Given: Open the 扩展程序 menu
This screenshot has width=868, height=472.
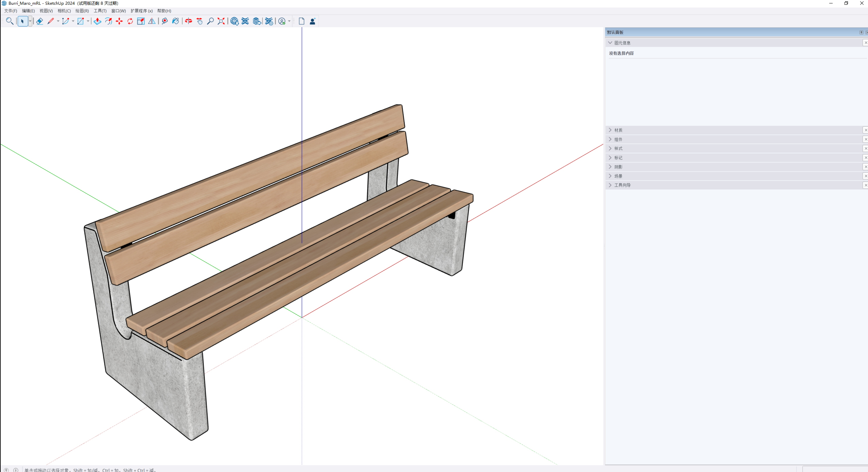Looking at the screenshot, I should [141, 11].
